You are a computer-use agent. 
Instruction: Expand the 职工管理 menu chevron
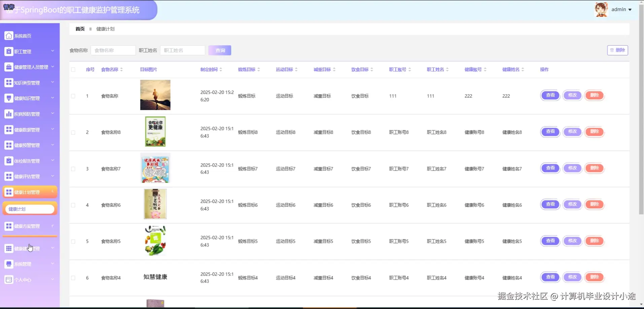pyautogui.click(x=52, y=51)
